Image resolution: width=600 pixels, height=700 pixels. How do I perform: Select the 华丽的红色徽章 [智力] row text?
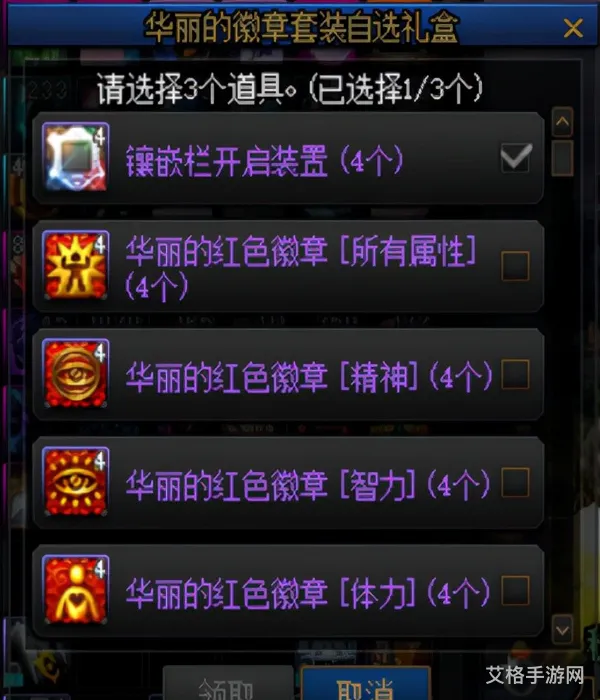[x=308, y=485]
